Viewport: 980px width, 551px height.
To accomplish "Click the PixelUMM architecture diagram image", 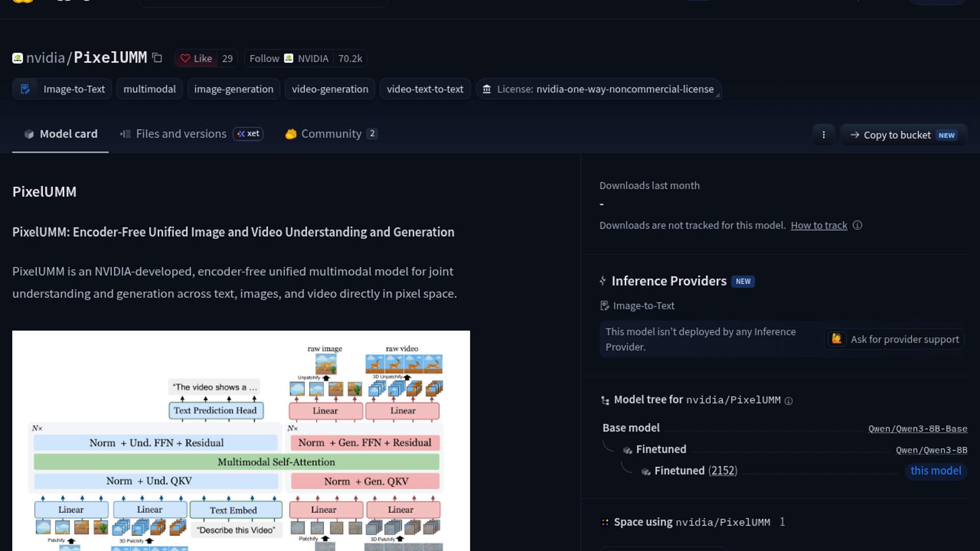I will 241,441.
